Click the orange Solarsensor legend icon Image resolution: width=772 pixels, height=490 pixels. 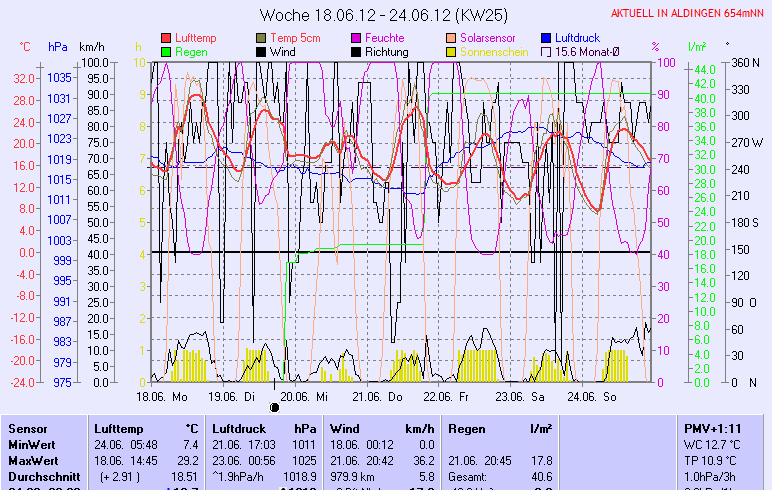(x=453, y=38)
